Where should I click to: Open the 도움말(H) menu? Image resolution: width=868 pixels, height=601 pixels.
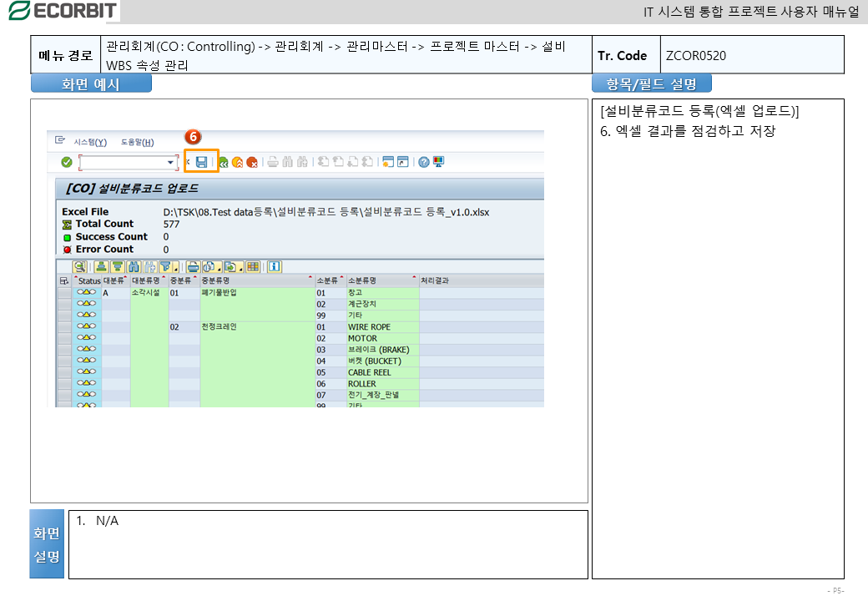[137, 142]
